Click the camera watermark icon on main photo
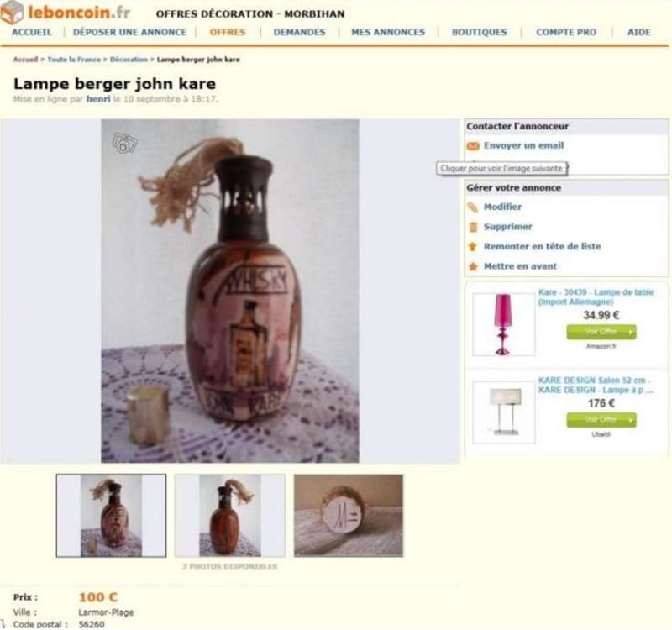The width and height of the screenshot is (672, 630). [x=124, y=143]
